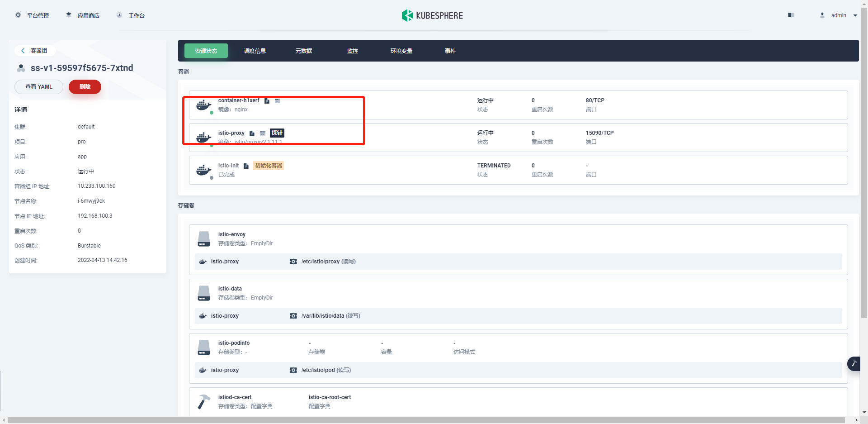The height and width of the screenshot is (424, 868).
Task: Click the red Delete (删除) button
Action: click(85, 87)
